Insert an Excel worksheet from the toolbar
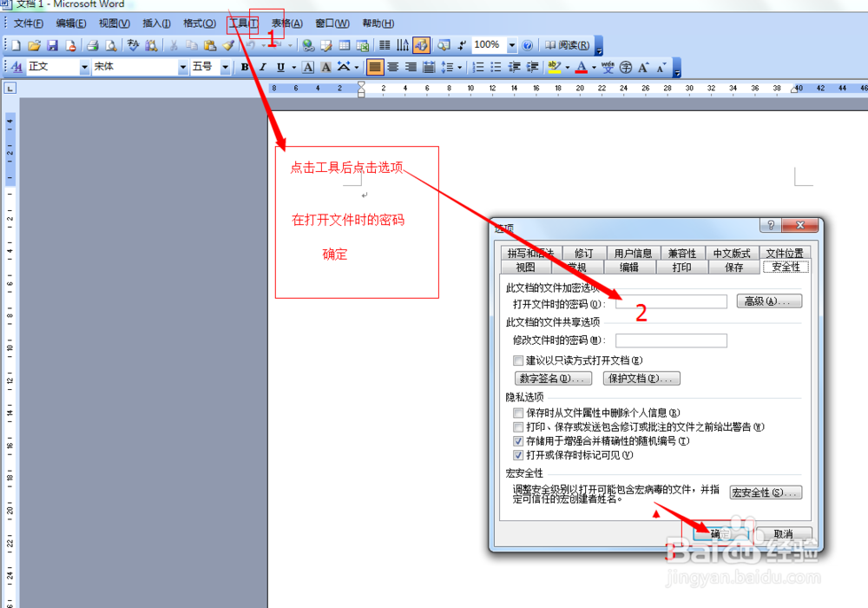The height and width of the screenshot is (608, 868). point(363,45)
